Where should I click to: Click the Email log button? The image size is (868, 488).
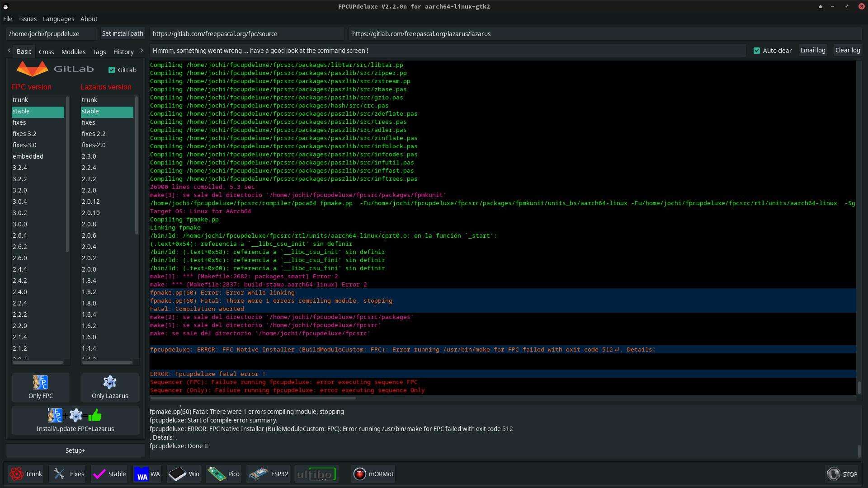point(813,50)
